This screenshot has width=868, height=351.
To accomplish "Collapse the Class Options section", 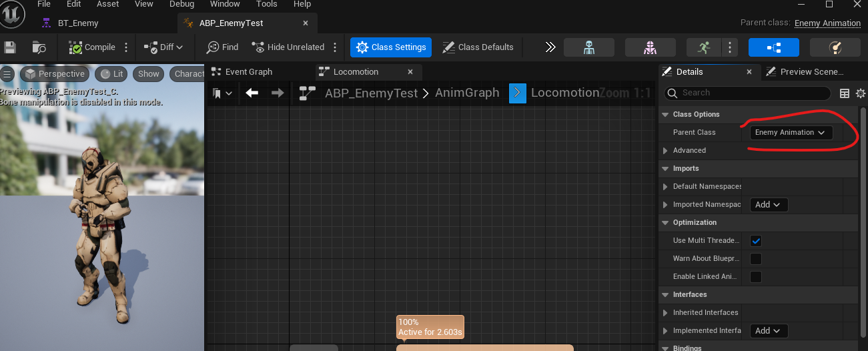I will pos(665,114).
